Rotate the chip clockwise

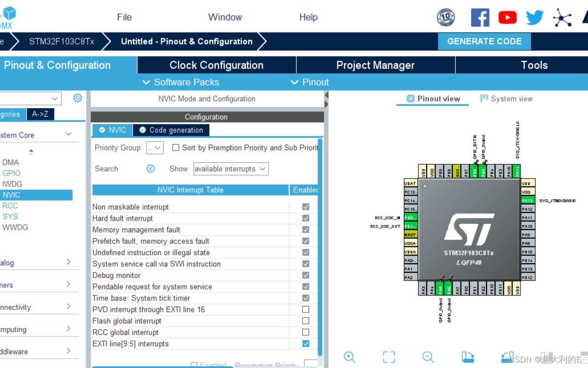click(468, 357)
